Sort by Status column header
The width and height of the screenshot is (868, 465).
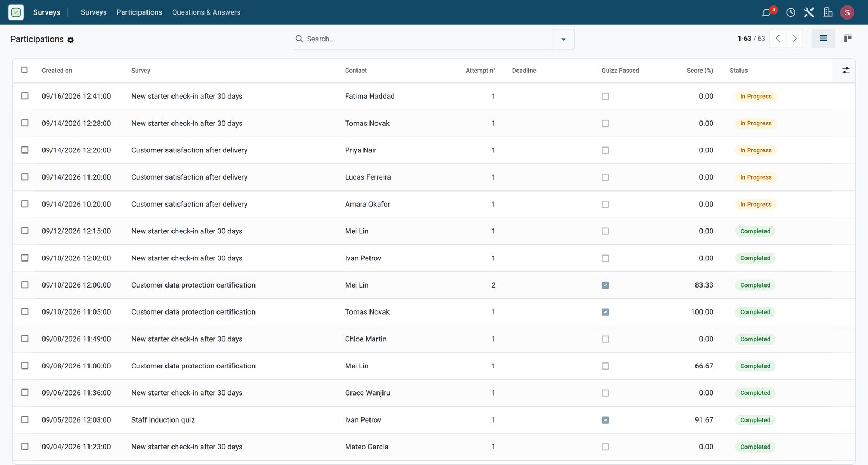tap(738, 71)
